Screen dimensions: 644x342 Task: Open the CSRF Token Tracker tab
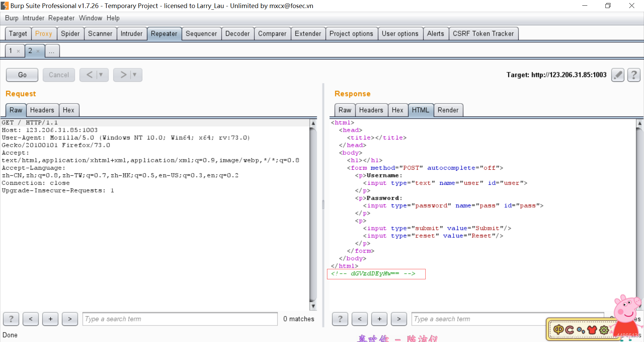[483, 34]
